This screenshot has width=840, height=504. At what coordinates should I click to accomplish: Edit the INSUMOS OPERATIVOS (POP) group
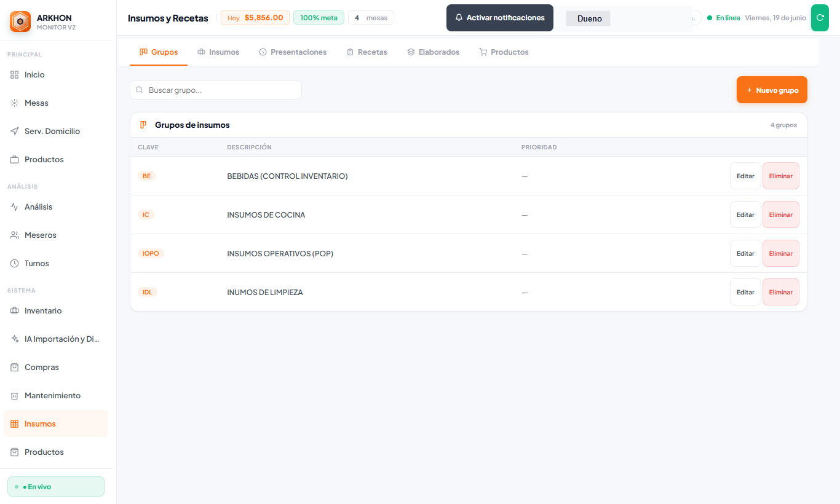(745, 253)
